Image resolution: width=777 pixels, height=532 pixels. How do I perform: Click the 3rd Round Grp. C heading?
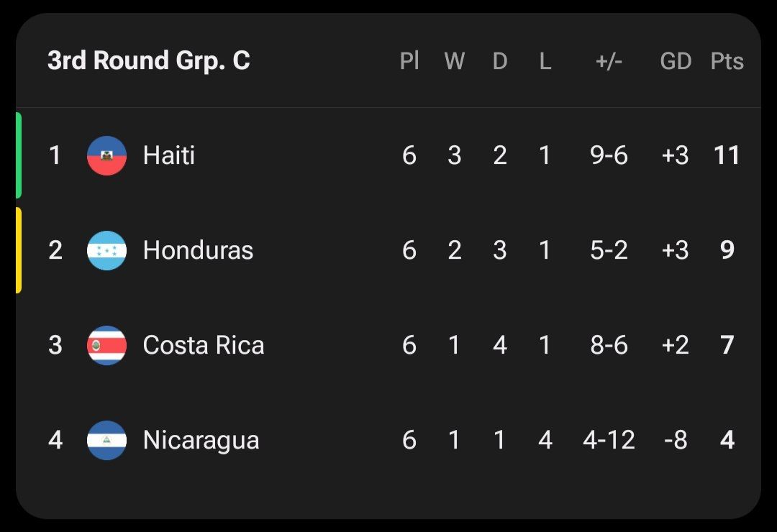[148, 61]
